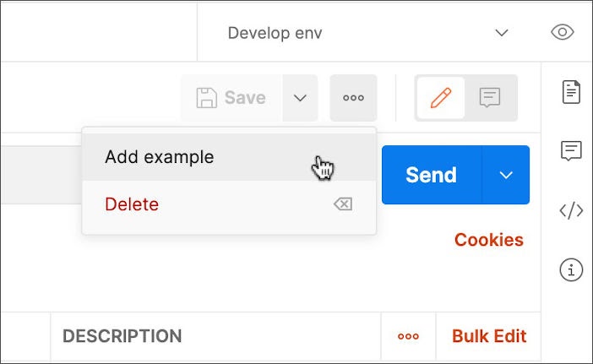Click the three-dots more actions button

pos(353,98)
